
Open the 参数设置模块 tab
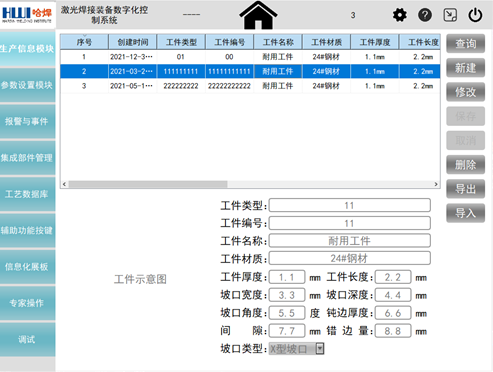pos(27,85)
